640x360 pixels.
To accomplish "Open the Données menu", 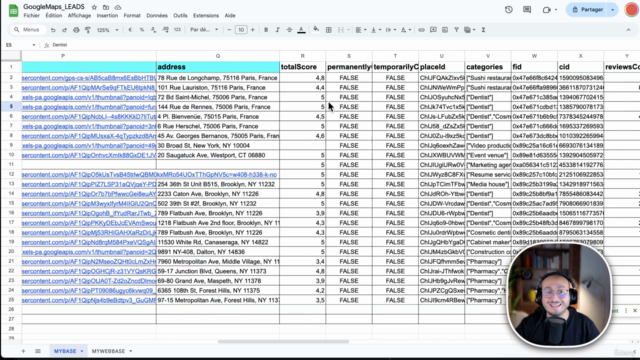I will [157, 16].
